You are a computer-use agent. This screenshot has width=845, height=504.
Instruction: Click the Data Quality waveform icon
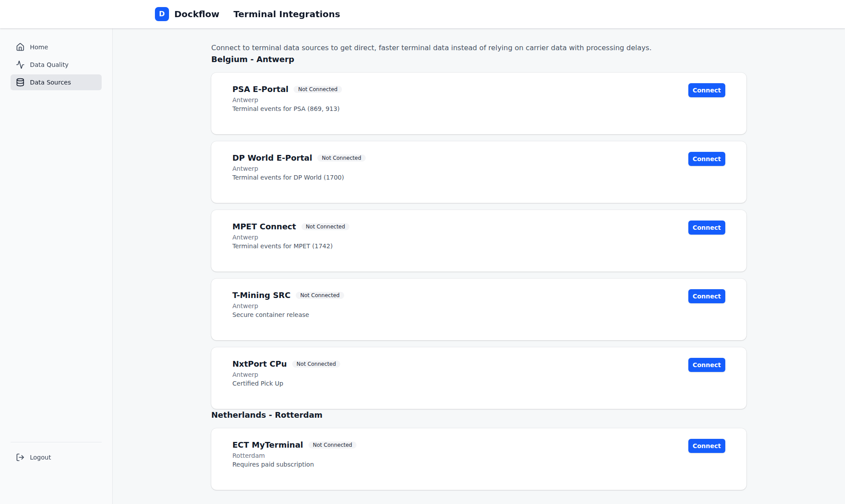tap(20, 64)
